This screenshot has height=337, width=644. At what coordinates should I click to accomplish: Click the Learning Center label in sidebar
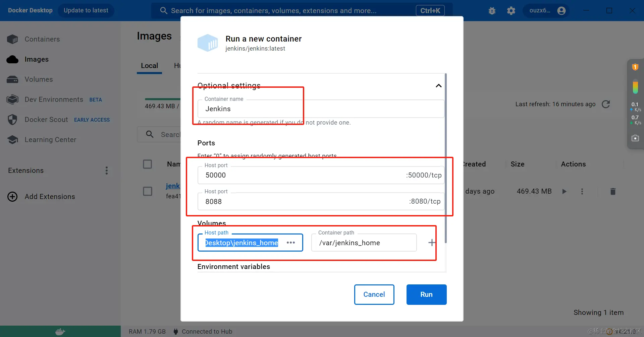50,140
